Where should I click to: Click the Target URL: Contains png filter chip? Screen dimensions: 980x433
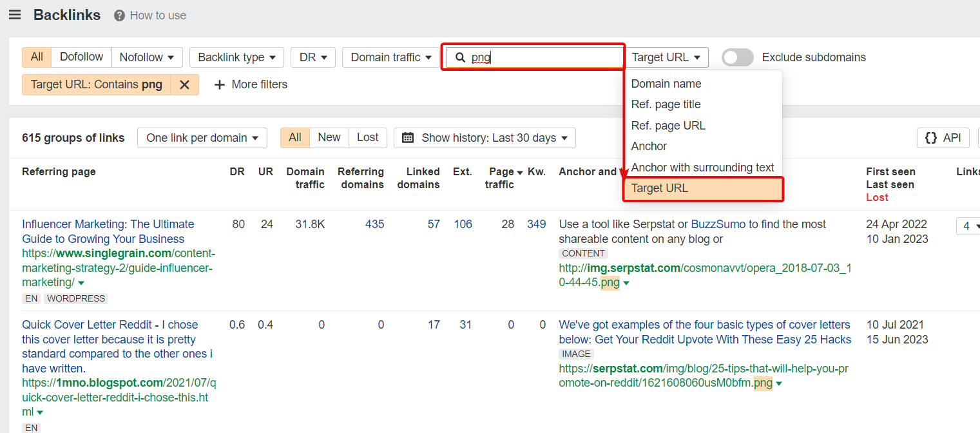pos(97,84)
